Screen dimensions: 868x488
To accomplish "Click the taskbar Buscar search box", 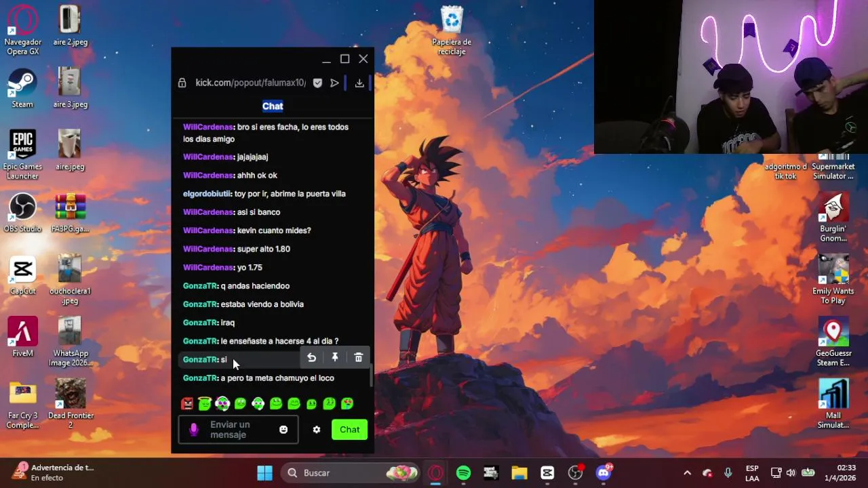I will click(351, 473).
